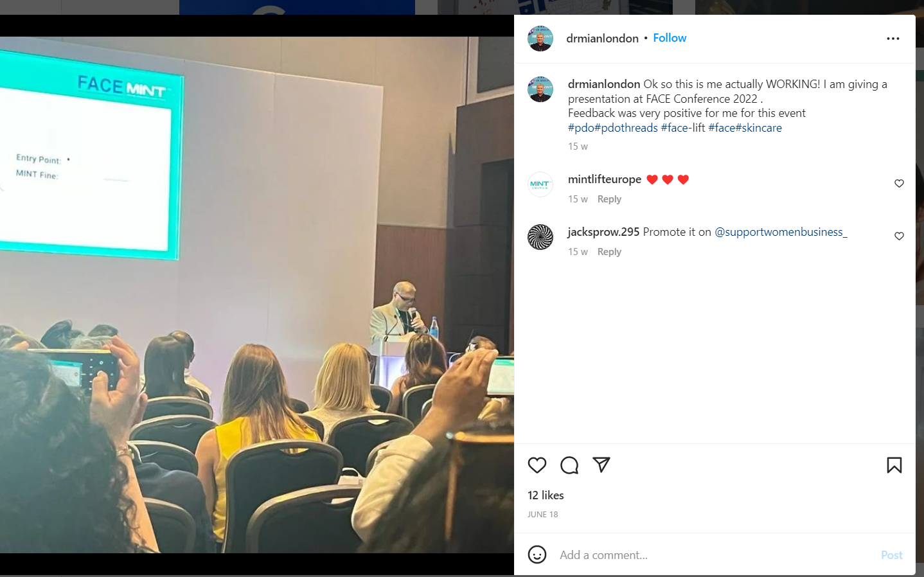This screenshot has width=924, height=577.
Task: Like mintlifteurope's comment heart
Action: coord(899,184)
